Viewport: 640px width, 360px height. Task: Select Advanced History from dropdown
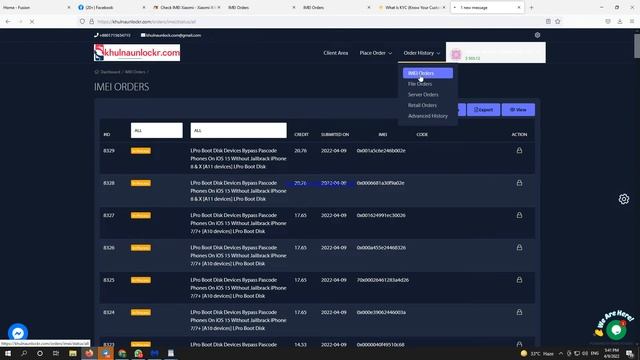428,116
